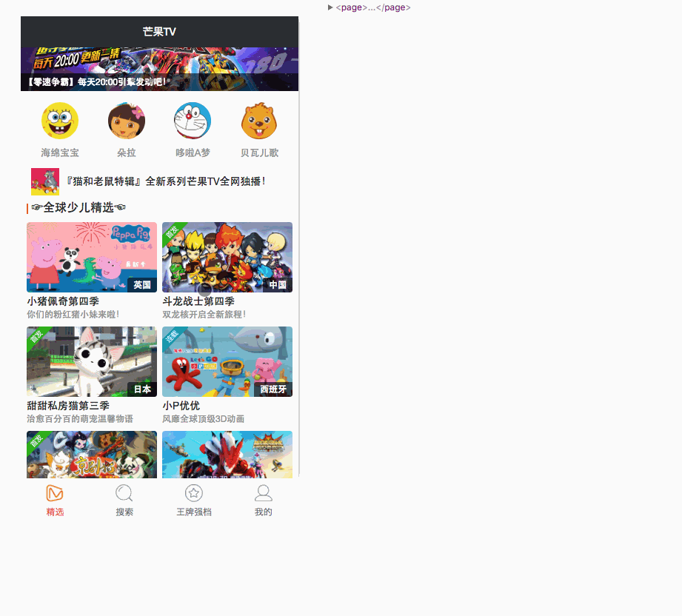The width and height of the screenshot is (682, 616).
Task: Open the Tom and Jerry small thumbnail icon
Action: click(x=45, y=181)
